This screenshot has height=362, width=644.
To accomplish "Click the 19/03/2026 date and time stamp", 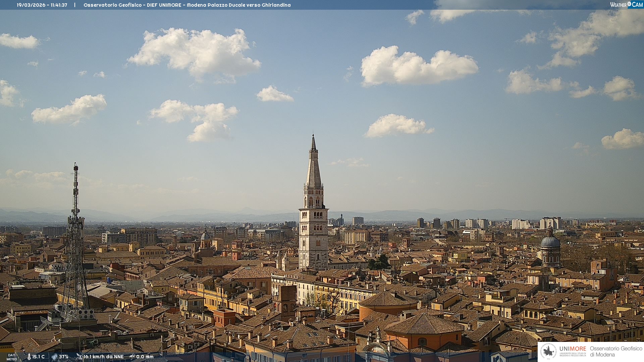I will [x=42, y=5].
